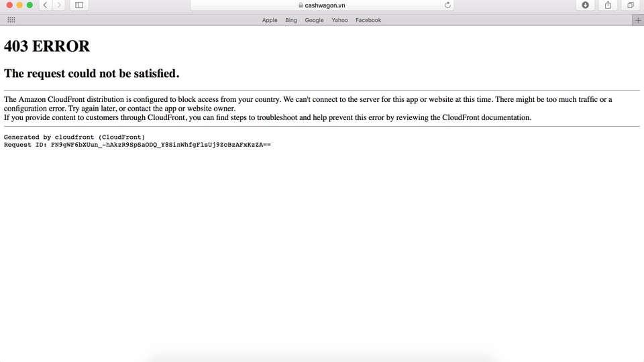The width and height of the screenshot is (644, 362).
Task: Minimize the window with the yellow button
Action: 19,5
